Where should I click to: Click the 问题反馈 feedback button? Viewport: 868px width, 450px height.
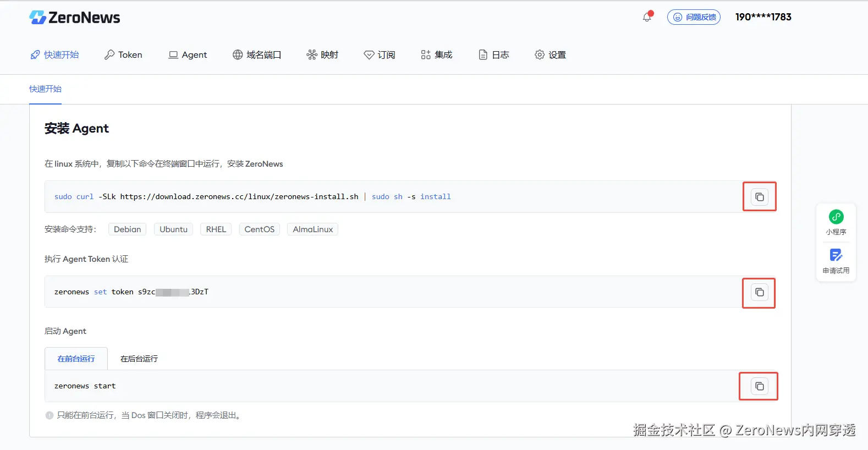(x=694, y=17)
